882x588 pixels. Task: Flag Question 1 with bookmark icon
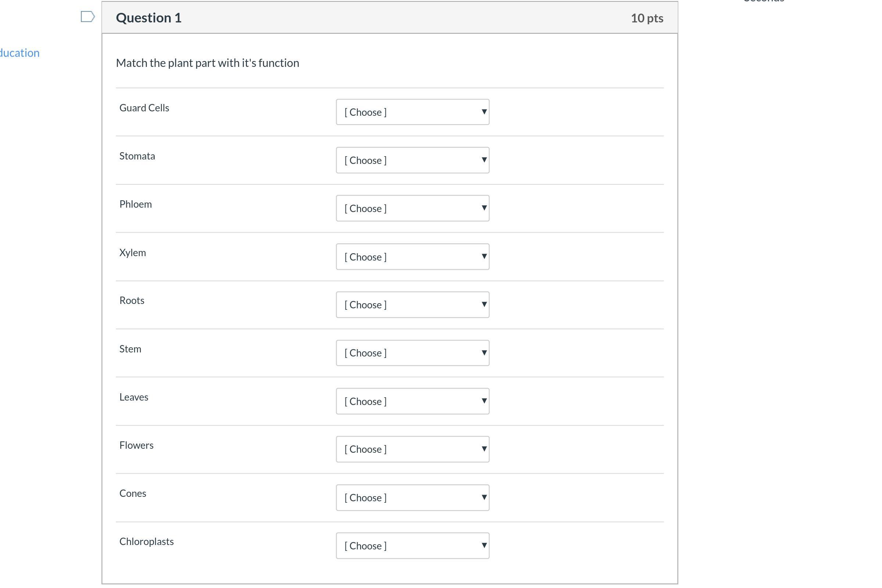88,17
